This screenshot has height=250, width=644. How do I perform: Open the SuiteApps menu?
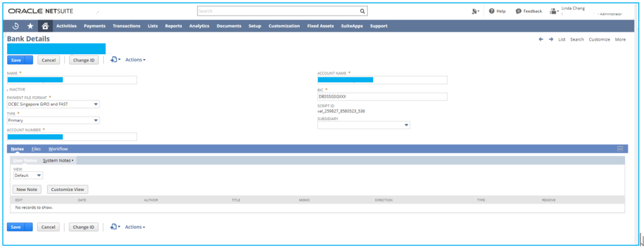pyautogui.click(x=352, y=26)
